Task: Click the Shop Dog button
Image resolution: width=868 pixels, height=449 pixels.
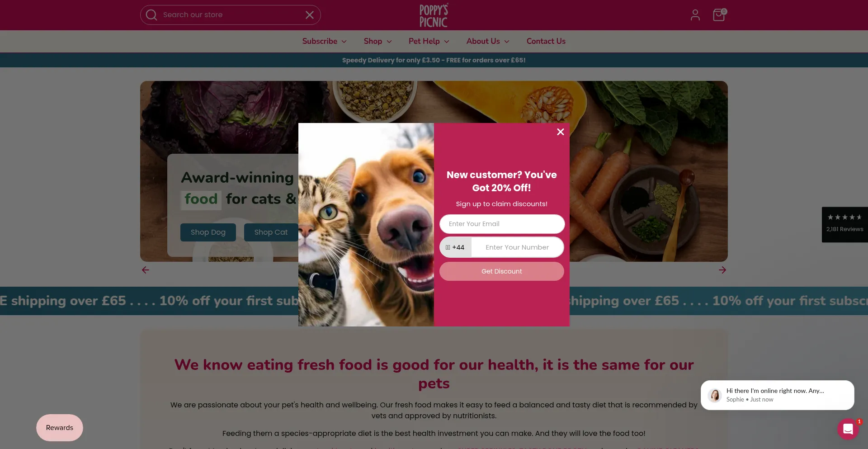Action: pyautogui.click(x=208, y=232)
